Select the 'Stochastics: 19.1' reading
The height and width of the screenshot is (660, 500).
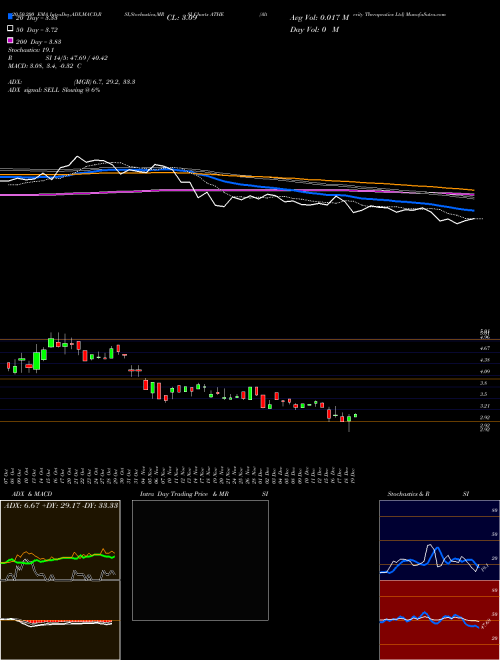click(29, 50)
